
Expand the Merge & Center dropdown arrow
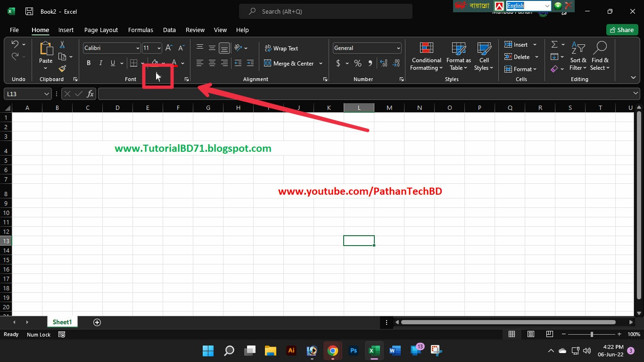tap(321, 63)
